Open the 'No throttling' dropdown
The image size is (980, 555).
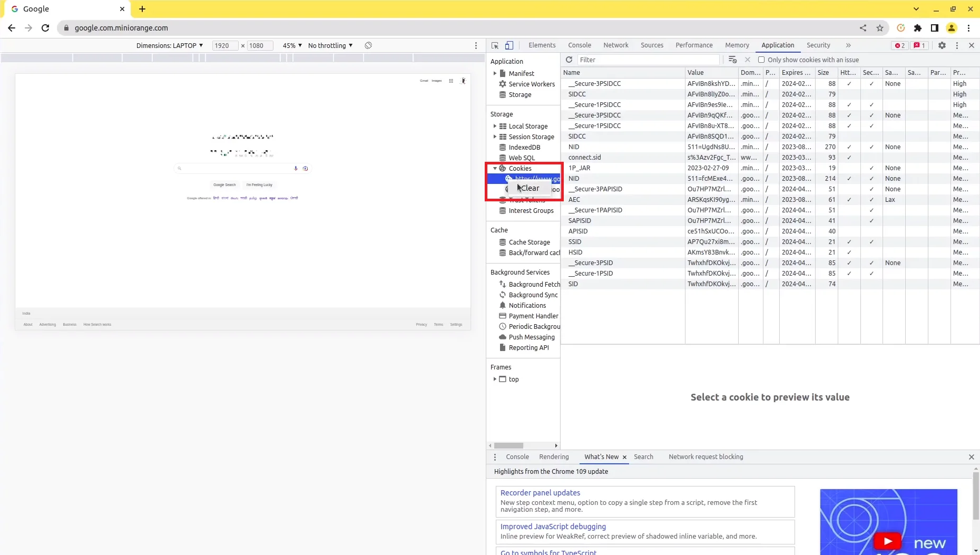330,45
